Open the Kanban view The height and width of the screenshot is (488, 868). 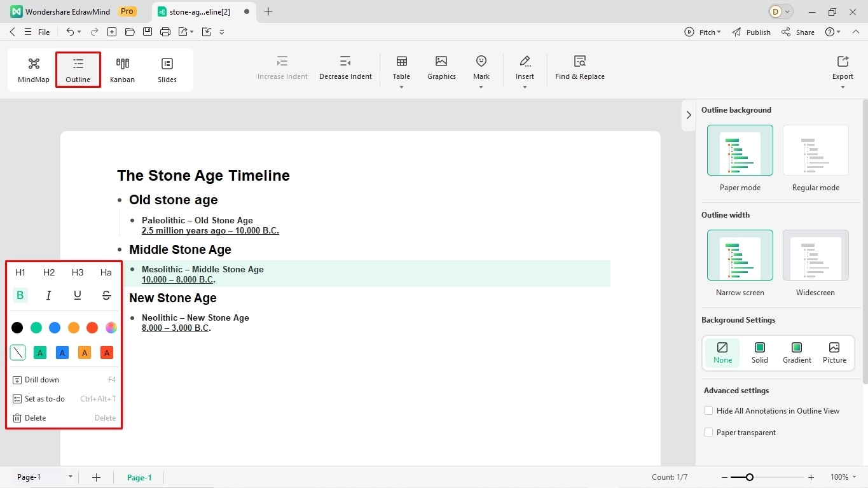pyautogui.click(x=122, y=70)
